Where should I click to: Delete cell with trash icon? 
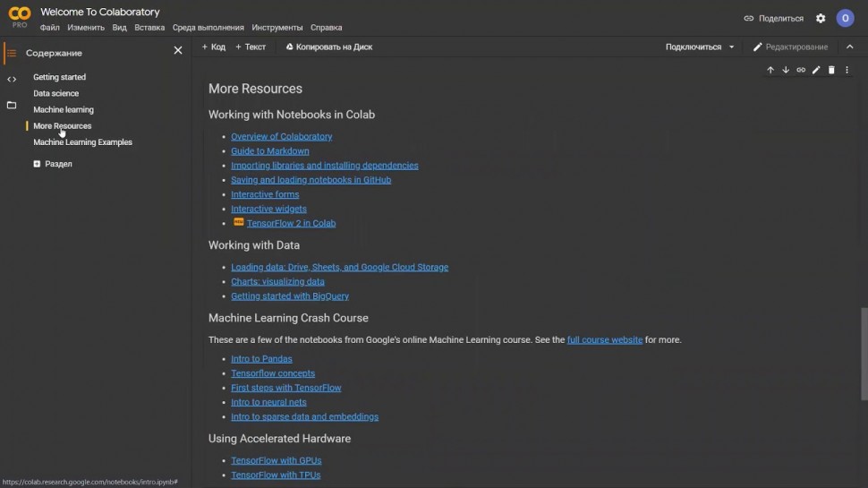[831, 70]
